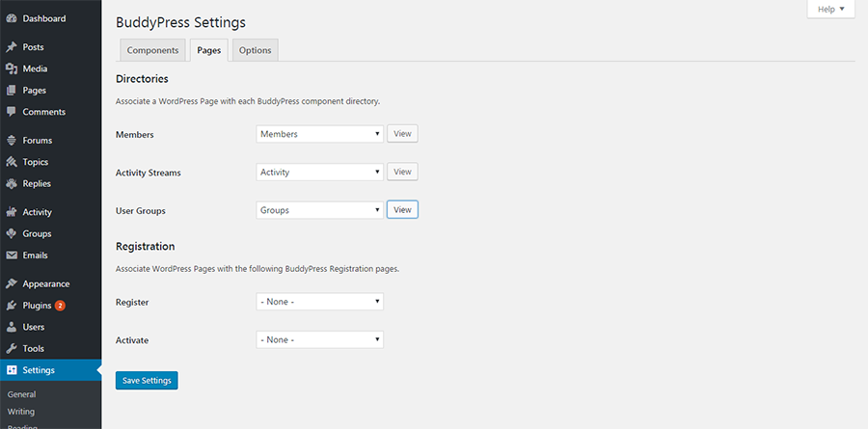This screenshot has height=429, width=868.
Task: Switch to the Options tab
Action: [x=256, y=50]
